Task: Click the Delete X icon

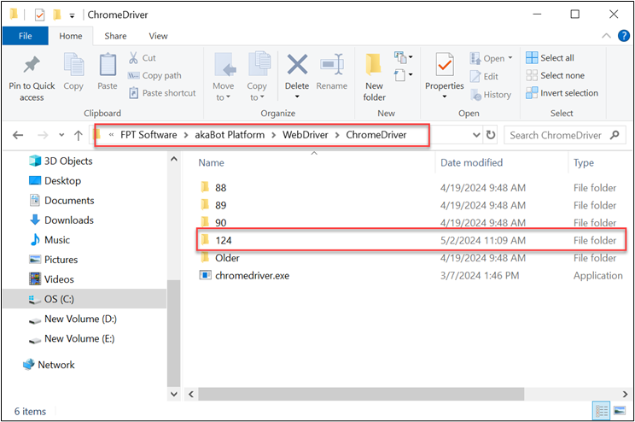Action: [297, 65]
